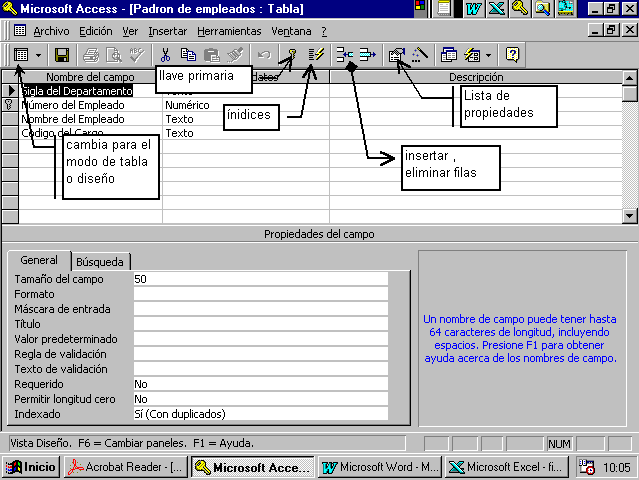
Task: Cut with the scissors icon
Action: [165, 55]
